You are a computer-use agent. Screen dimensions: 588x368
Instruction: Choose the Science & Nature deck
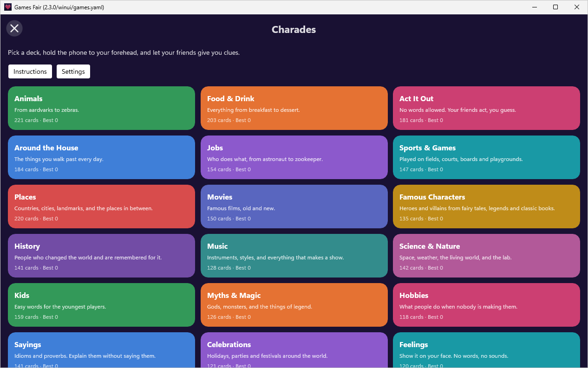click(x=486, y=256)
